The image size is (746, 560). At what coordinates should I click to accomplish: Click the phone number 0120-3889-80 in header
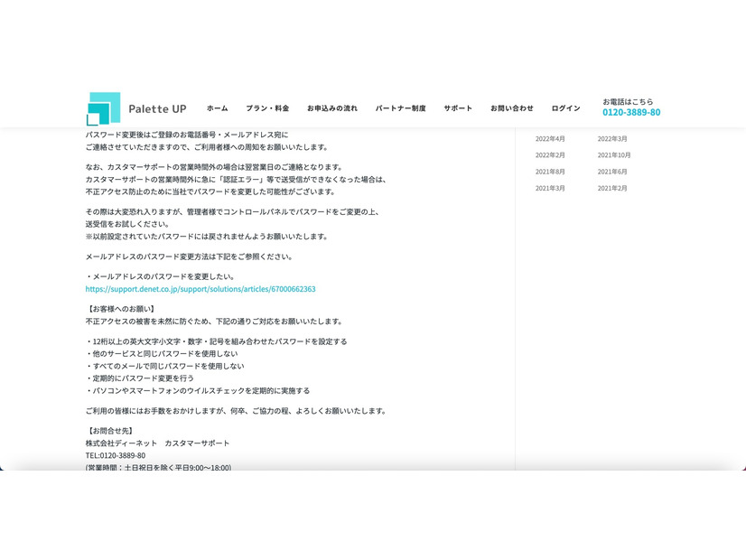pos(631,112)
